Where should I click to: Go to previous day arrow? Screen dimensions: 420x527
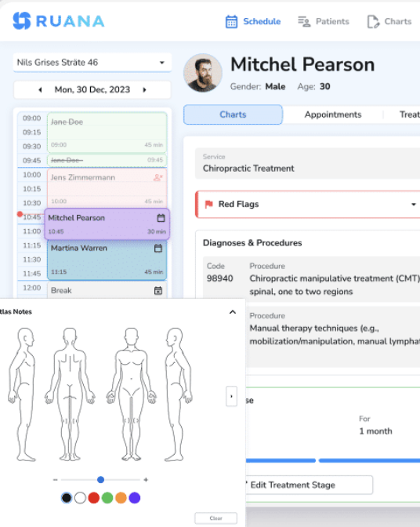[40, 89]
